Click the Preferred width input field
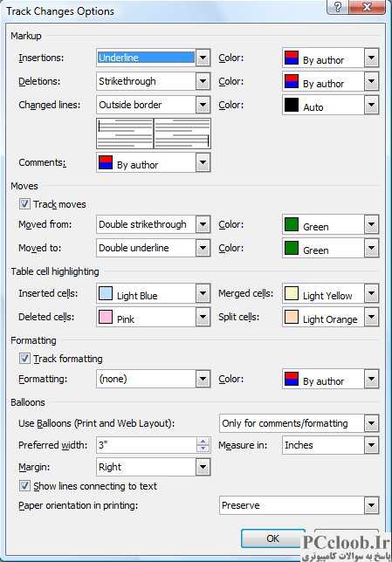392x562 pixels. [147, 445]
